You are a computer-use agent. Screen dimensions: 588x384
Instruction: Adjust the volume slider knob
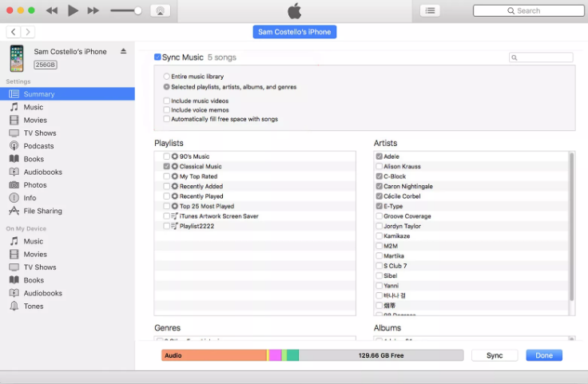click(137, 10)
